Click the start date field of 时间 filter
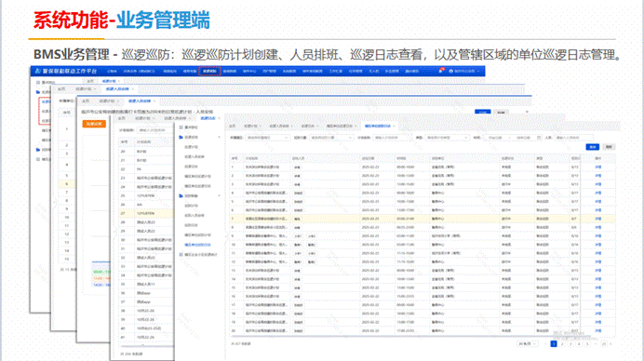Image resolution: width=644 pixels, height=361 pixels. [x=496, y=138]
